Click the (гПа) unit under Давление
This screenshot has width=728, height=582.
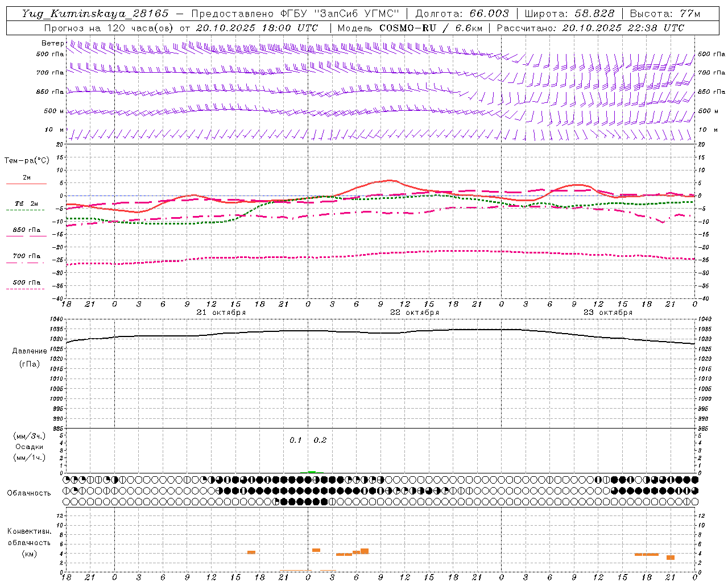coord(30,364)
